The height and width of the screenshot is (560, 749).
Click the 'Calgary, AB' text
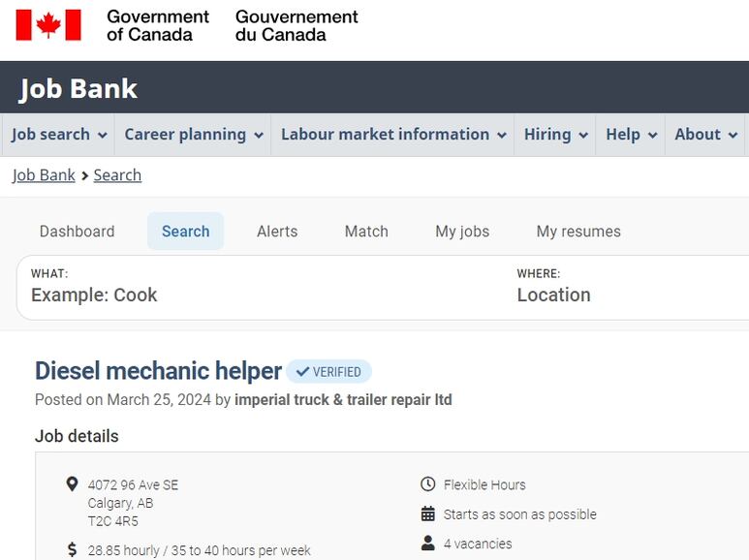coord(120,503)
